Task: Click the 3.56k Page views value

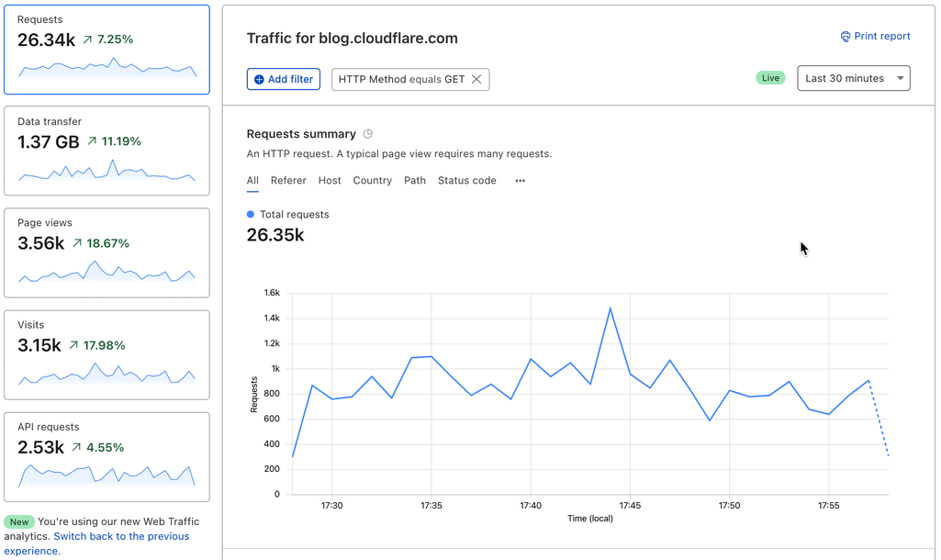Action: click(40, 243)
